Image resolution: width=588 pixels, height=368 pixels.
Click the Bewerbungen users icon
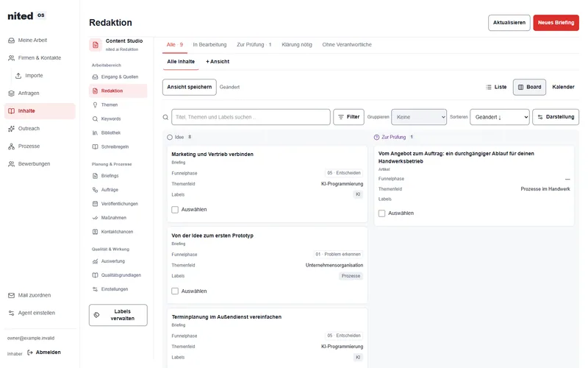(11, 163)
